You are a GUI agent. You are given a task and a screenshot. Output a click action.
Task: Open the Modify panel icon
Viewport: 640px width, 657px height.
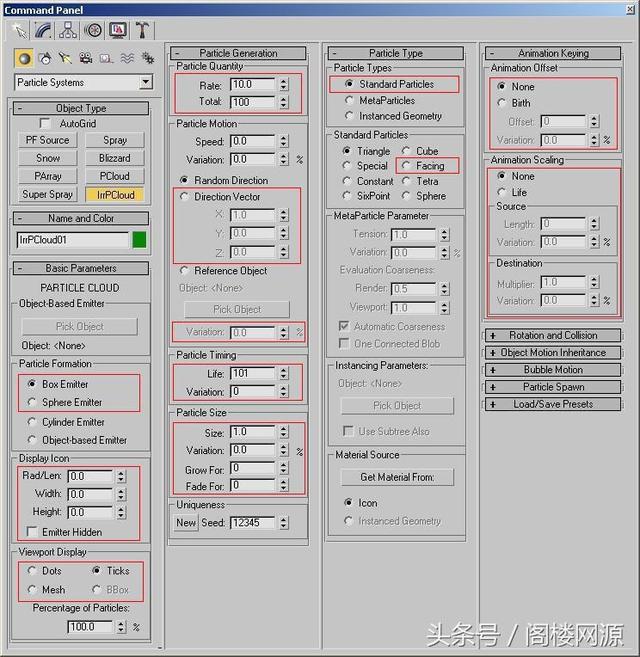pyautogui.click(x=43, y=30)
